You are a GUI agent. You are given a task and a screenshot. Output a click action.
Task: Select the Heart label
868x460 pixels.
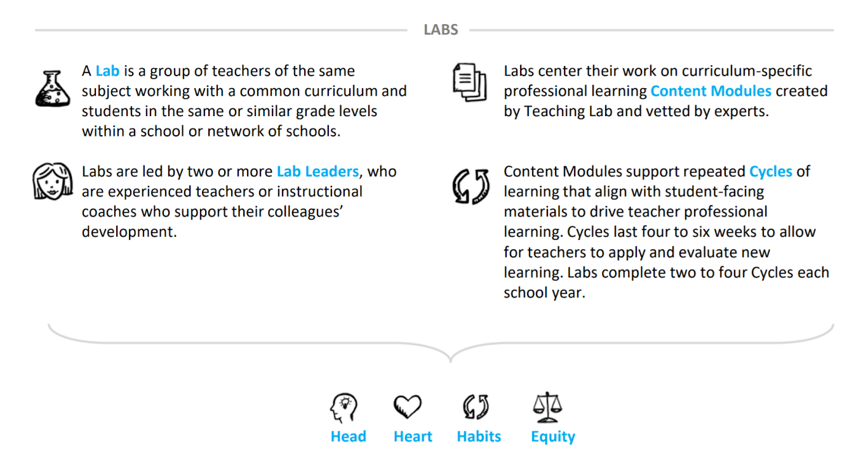413,437
